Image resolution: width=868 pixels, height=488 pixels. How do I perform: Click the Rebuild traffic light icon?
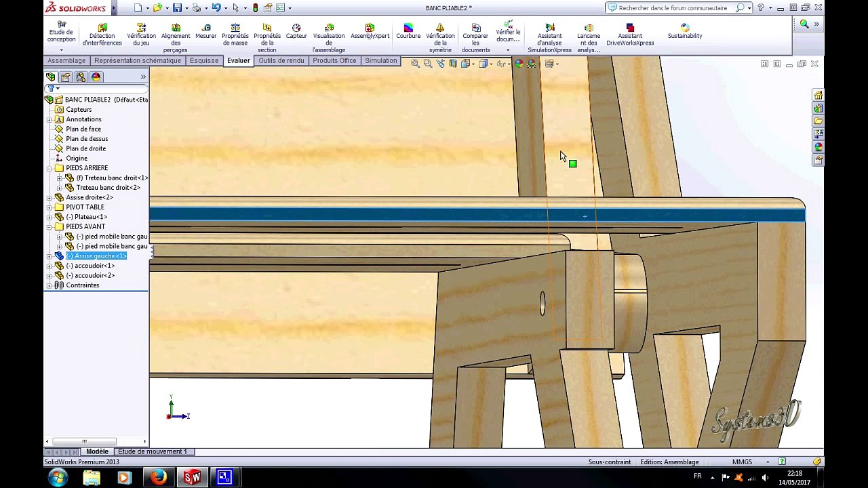[255, 8]
